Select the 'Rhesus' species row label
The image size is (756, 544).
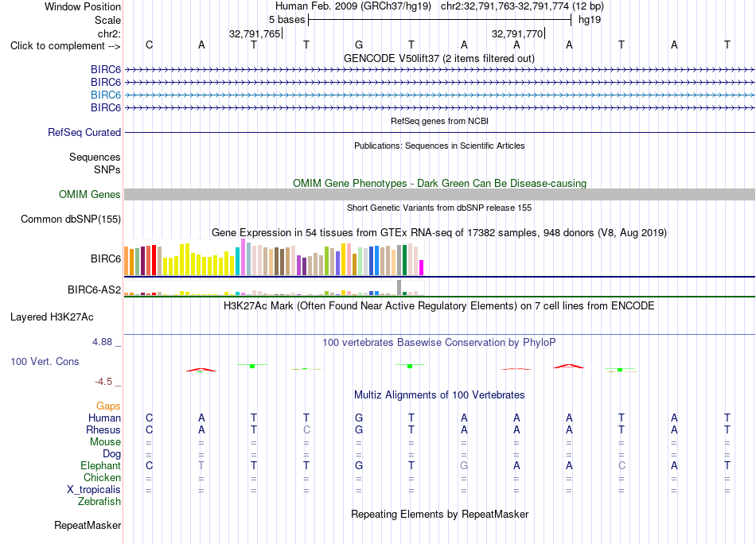[103, 429]
